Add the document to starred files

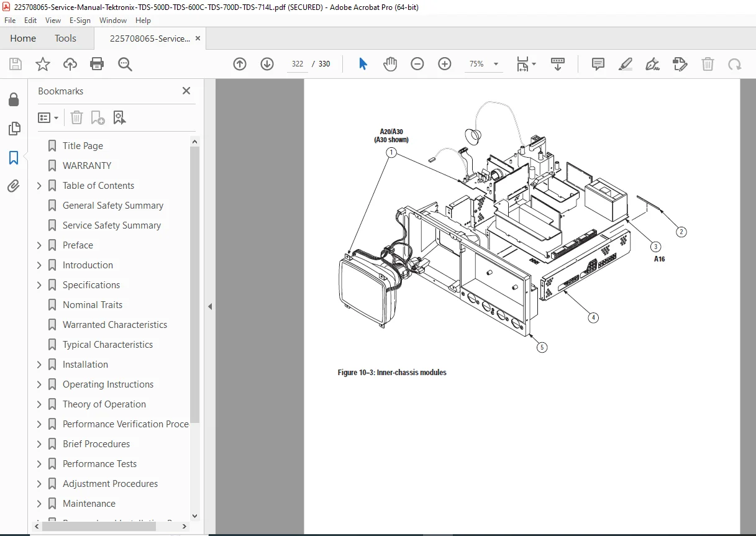click(43, 64)
